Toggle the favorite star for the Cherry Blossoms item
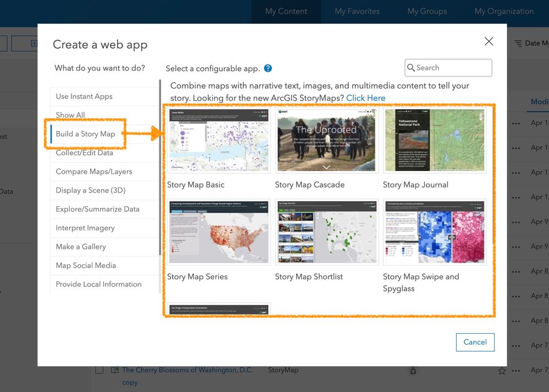This screenshot has height=392, width=549. coord(501,371)
